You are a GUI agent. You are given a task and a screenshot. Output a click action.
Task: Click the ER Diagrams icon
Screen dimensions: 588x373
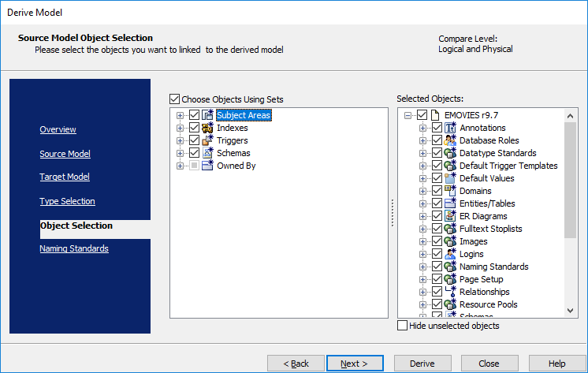coord(450,216)
